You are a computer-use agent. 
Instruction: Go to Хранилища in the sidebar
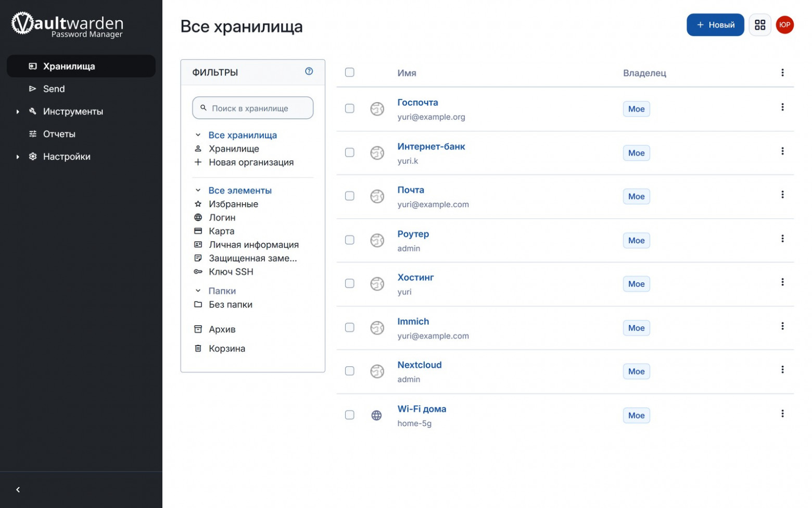coord(81,66)
